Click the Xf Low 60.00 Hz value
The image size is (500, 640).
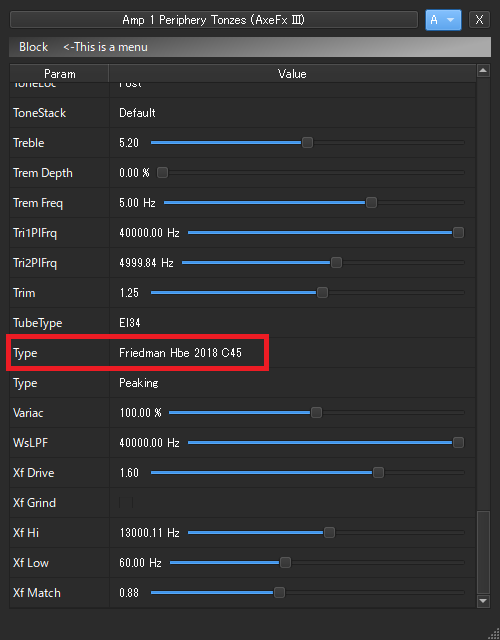click(x=140, y=562)
